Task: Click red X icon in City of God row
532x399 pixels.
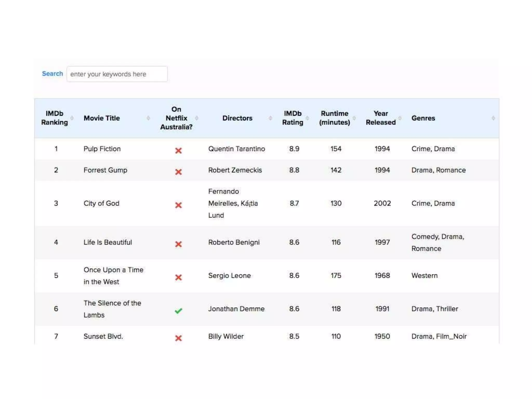Action: coord(178,205)
